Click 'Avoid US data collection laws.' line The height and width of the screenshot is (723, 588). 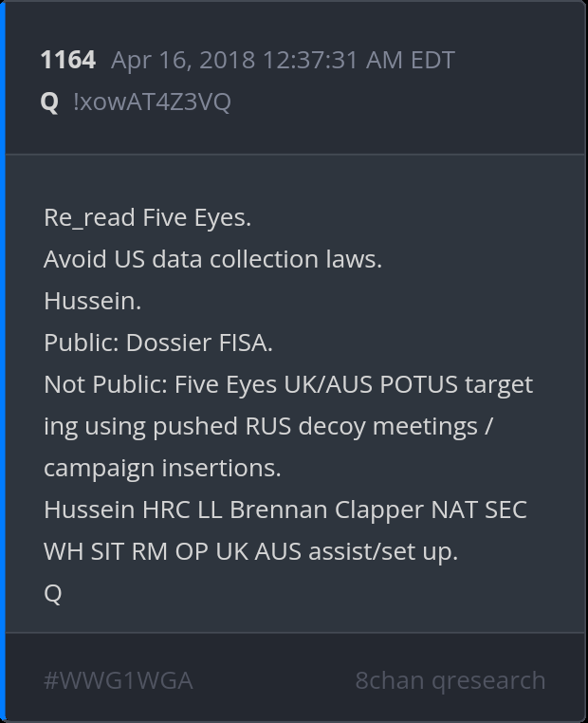click(x=212, y=259)
